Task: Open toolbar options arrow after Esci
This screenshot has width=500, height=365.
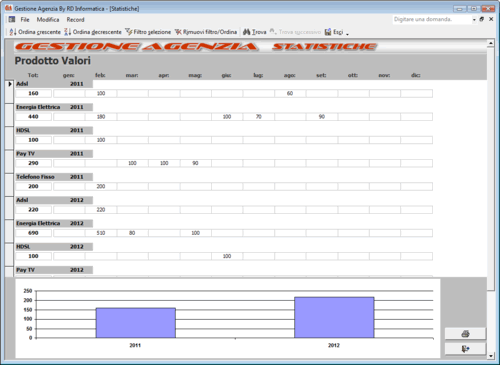Action: (347, 33)
